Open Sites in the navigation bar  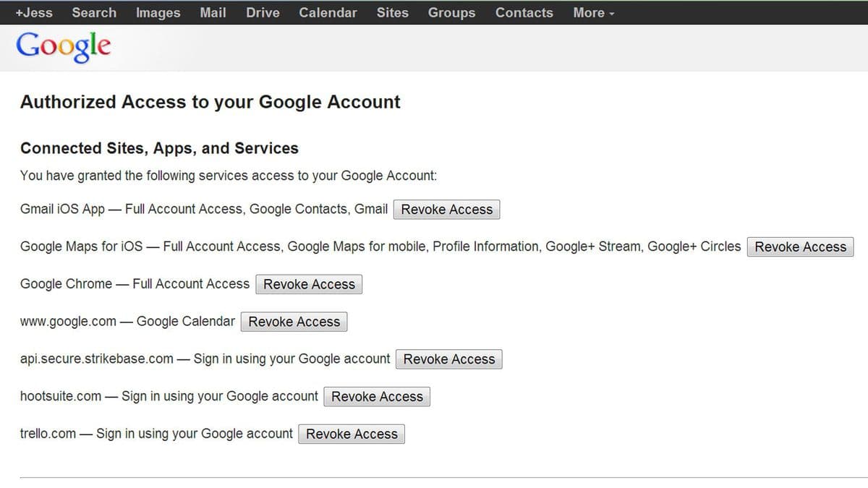tap(392, 12)
